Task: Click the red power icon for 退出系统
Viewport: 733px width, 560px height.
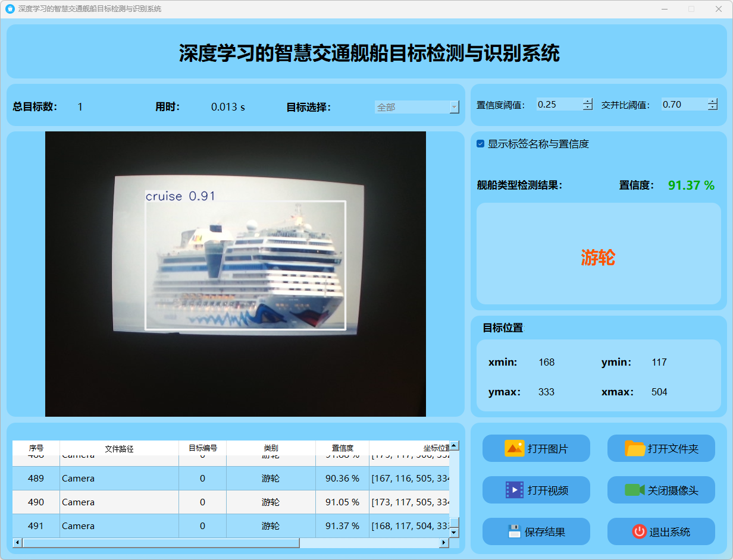Action: click(x=639, y=531)
